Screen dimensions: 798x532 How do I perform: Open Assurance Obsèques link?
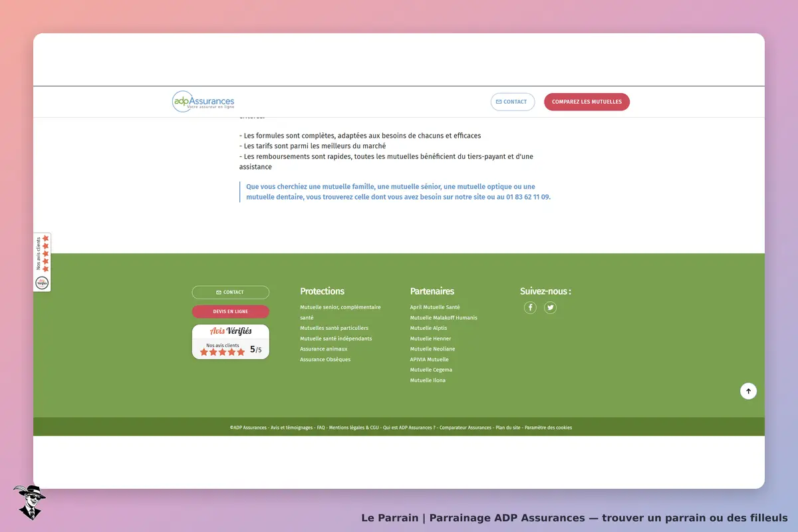[x=325, y=360]
